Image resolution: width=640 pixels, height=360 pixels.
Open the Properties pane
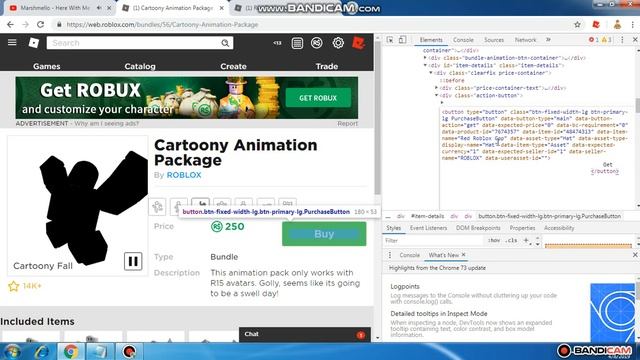pyautogui.click(x=522, y=228)
